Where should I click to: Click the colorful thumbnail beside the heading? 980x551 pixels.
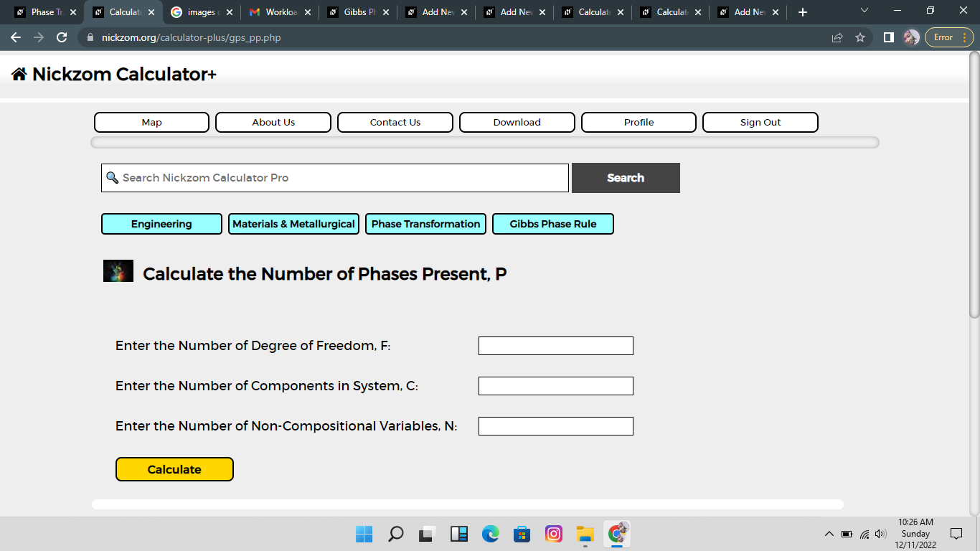pos(118,271)
